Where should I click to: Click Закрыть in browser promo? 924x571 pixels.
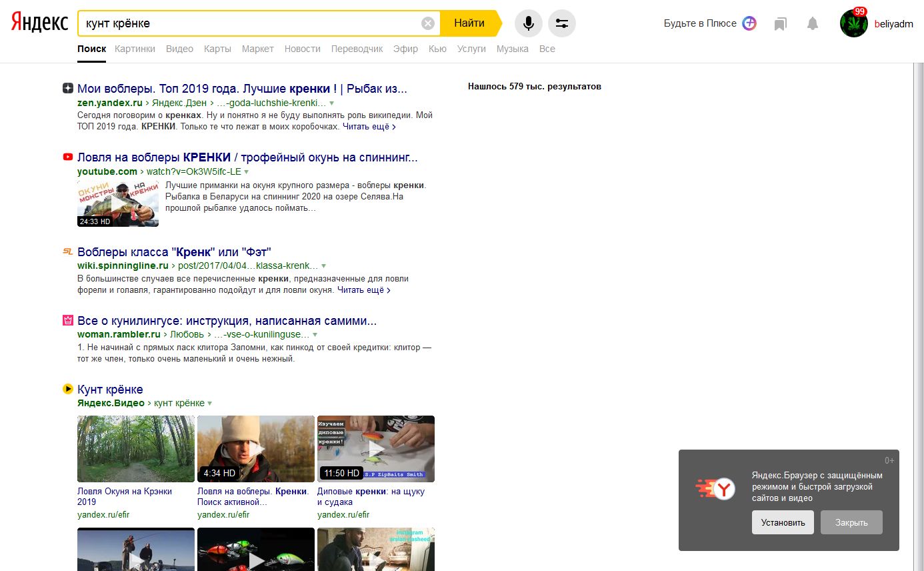coord(851,522)
